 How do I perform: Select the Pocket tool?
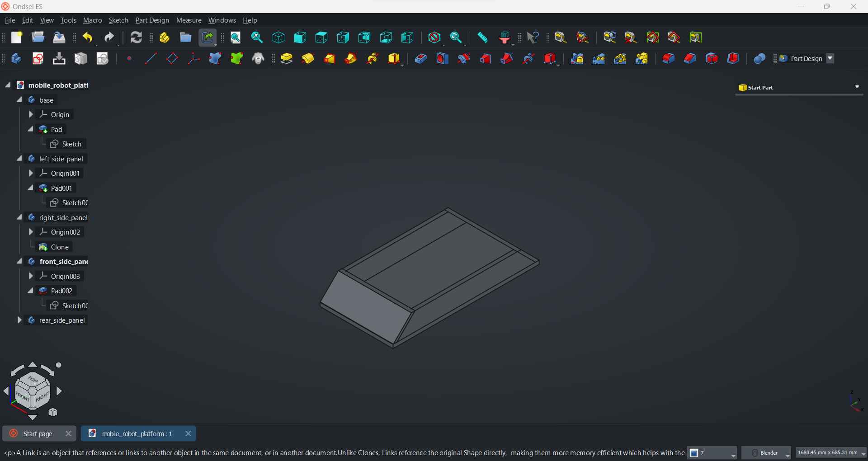click(421, 59)
